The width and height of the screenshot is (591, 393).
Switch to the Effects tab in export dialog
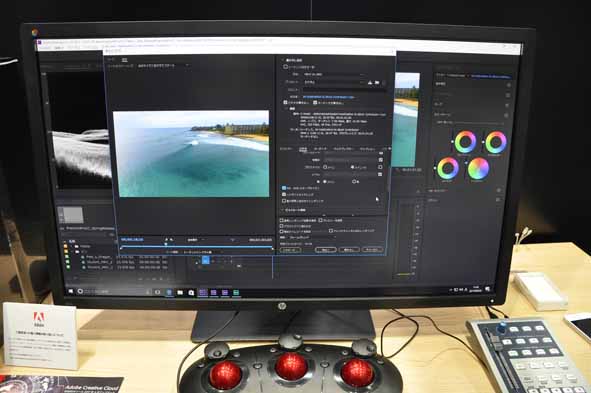[x=286, y=149]
